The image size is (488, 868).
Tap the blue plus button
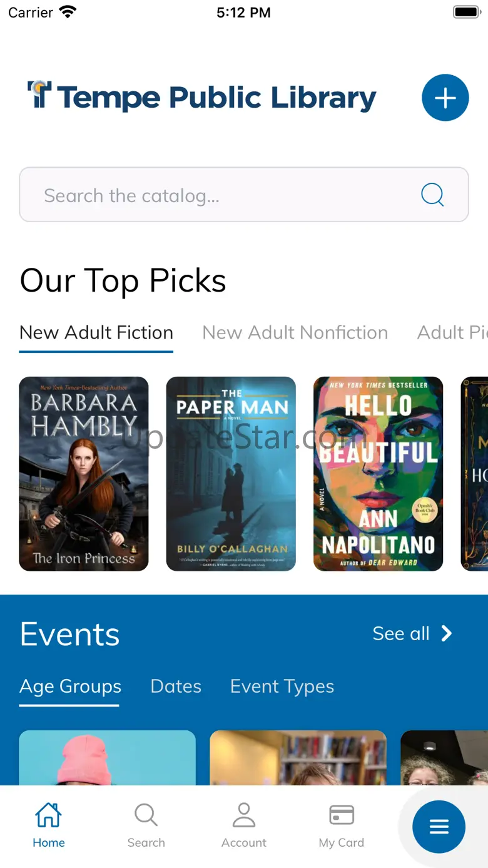pos(445,98)
